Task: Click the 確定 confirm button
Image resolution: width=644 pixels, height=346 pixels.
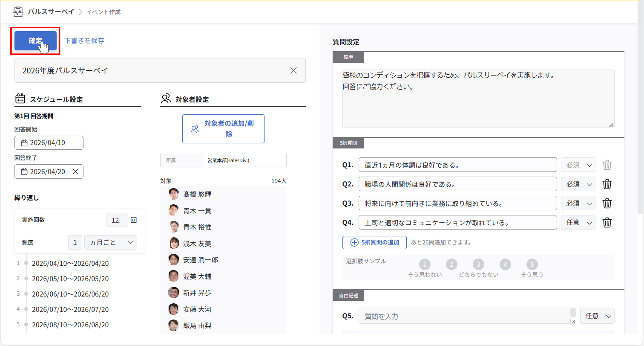Action: pyautogui.click(x=35, y=41)
